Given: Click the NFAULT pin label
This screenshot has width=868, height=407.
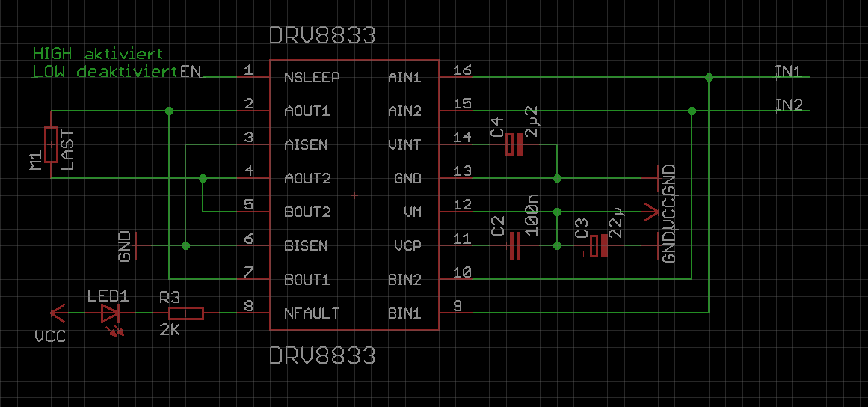Looking at the screenshot, I should (x=312, y=313).
